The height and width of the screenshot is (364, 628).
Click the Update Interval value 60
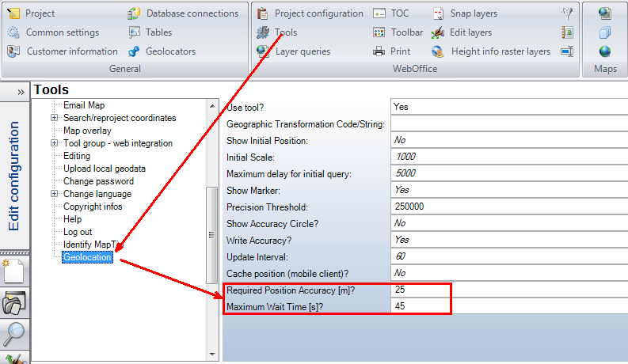pyautogui.click(x=509, y=256)
